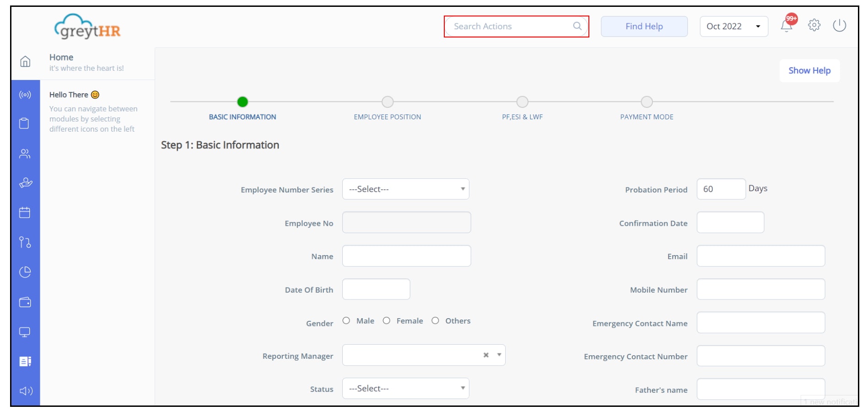Viewport: 868px width, 416px height.
Task: Open the wallet icon in the sidebar
Action: point(25,302)
